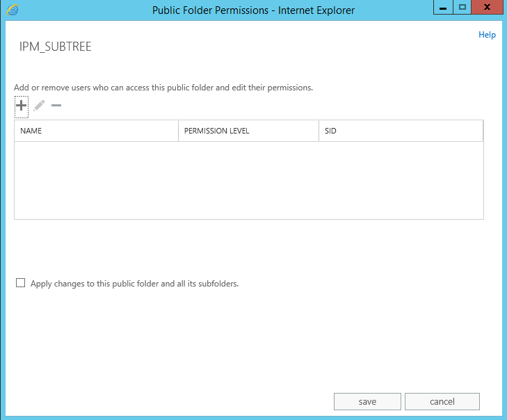Open the Help link
507x420 pixels.
pos(487,35)
